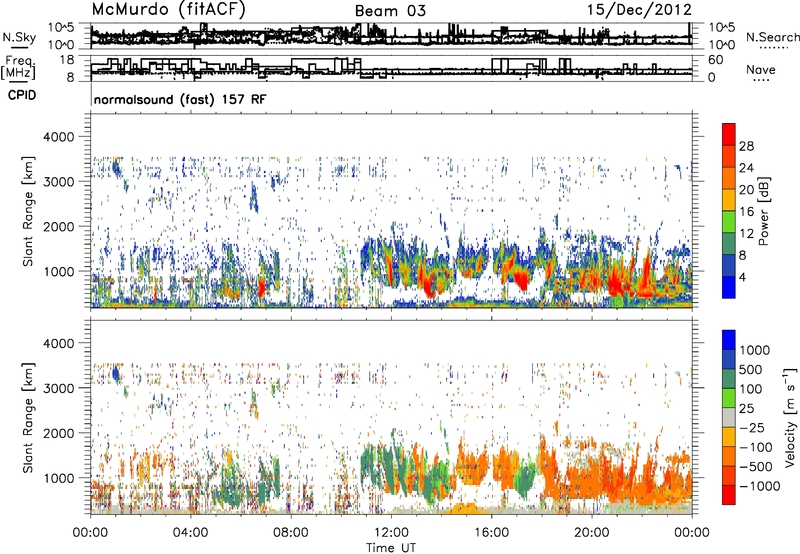Click the '20' label on the Power colorbar
Screen dimensions: 800x554
click(x=746, y=190)
